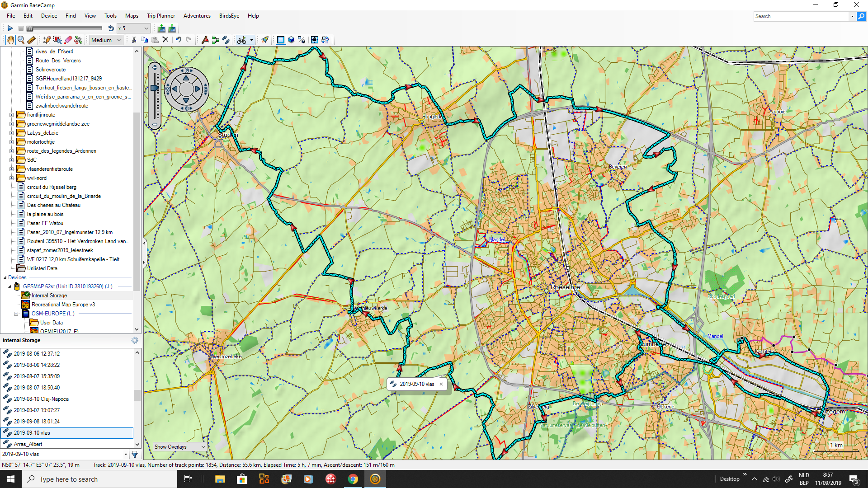Click the zoom out minus button on map
This screenshot has height=488, width=868.
tap(155, 124)
